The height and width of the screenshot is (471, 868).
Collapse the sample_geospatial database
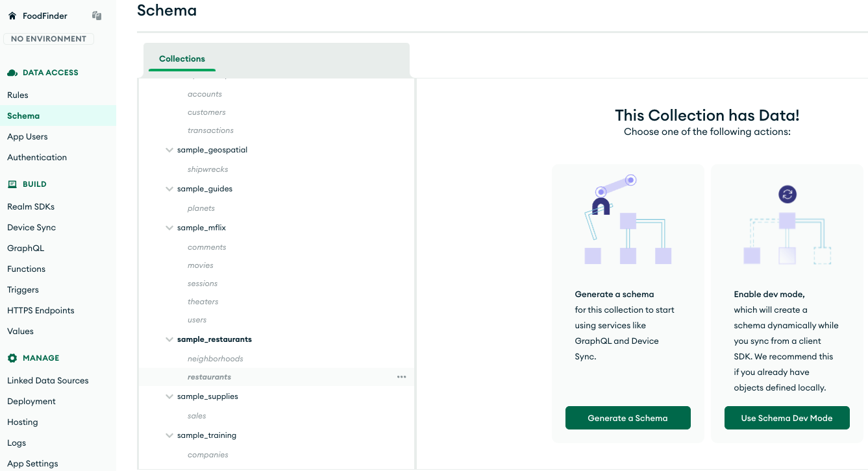point(169,150)
